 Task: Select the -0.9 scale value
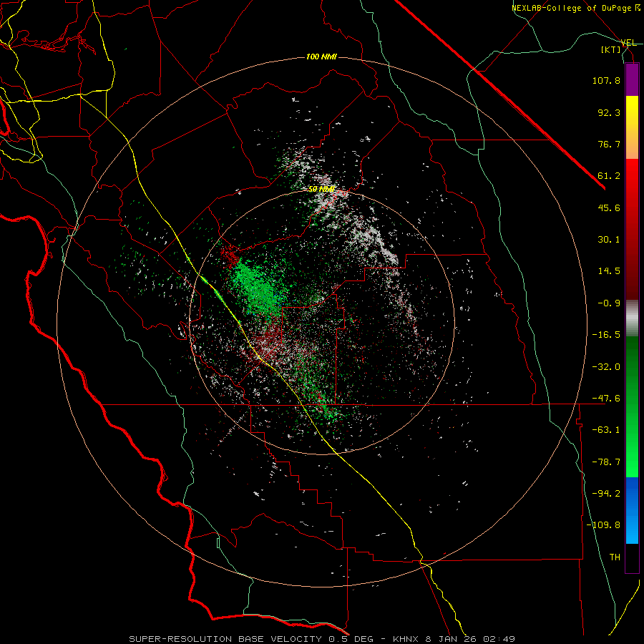609,303
